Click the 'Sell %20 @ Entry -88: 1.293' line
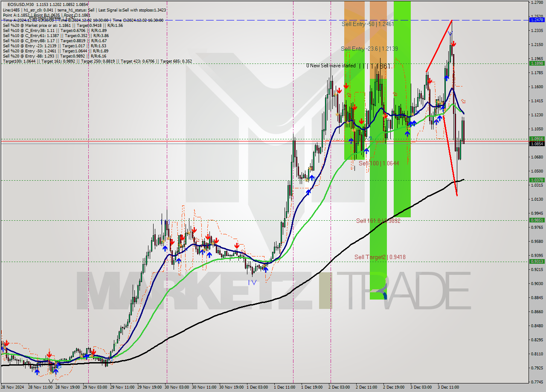 click(55, 56)
